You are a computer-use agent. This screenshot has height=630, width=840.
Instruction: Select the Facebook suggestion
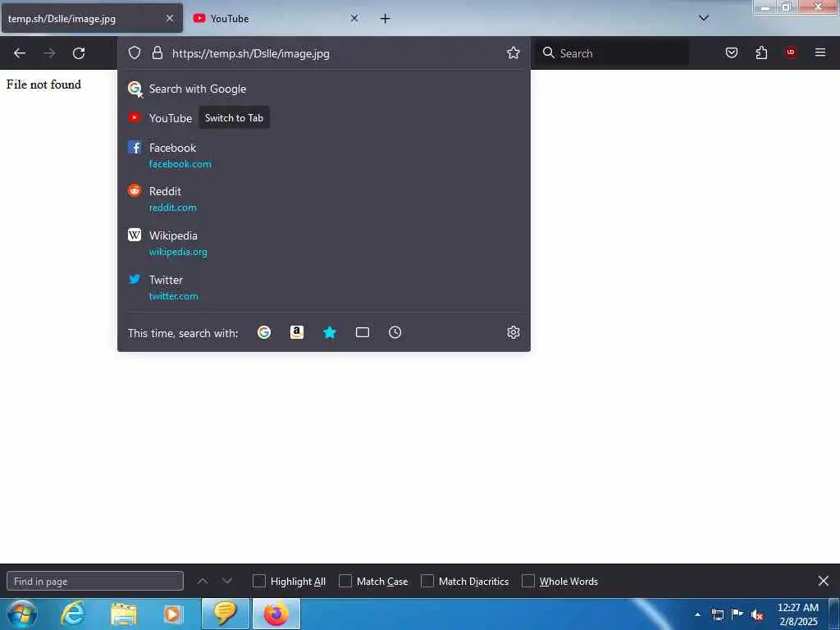point(323,155)
